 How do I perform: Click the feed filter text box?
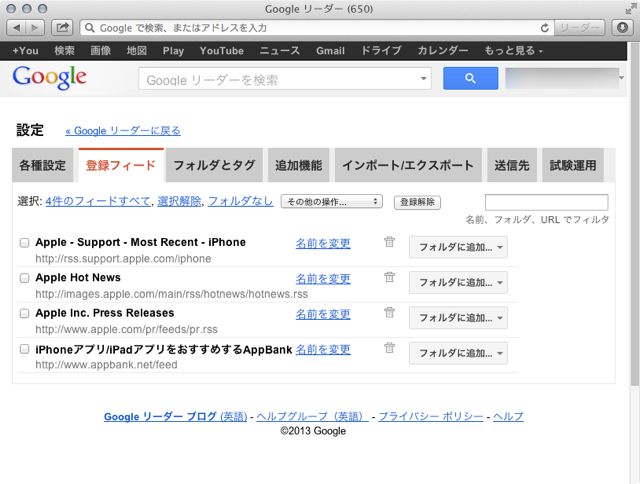pyautogui.click(x=547, y=202)
